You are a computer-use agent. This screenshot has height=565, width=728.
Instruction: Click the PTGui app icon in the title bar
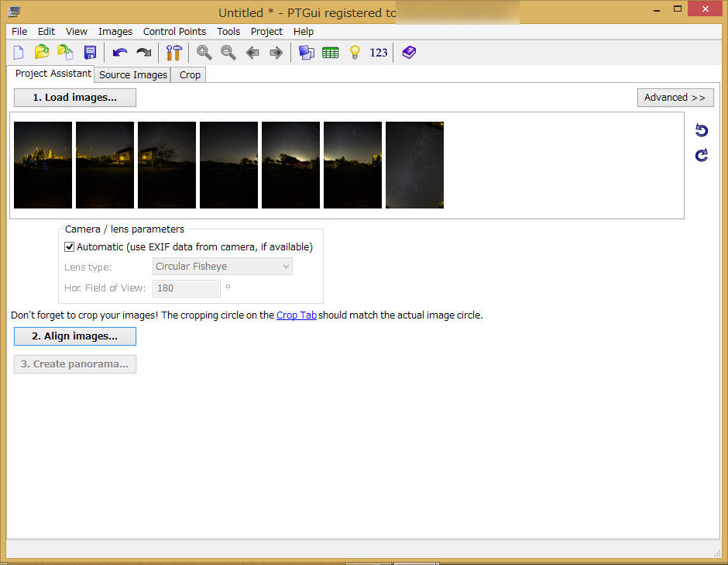point(15,11)
